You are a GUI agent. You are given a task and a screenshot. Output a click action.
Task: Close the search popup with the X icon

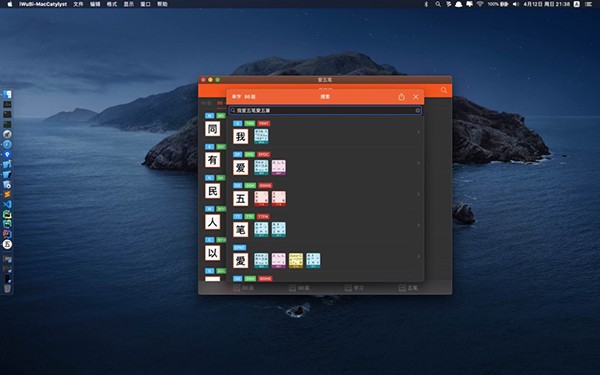416,97
